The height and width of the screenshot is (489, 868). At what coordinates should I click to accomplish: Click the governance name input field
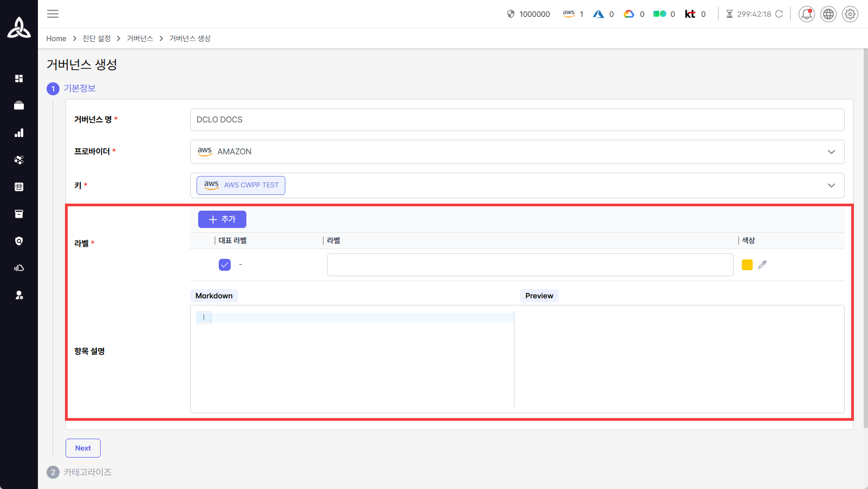click(x=517, y=120)
